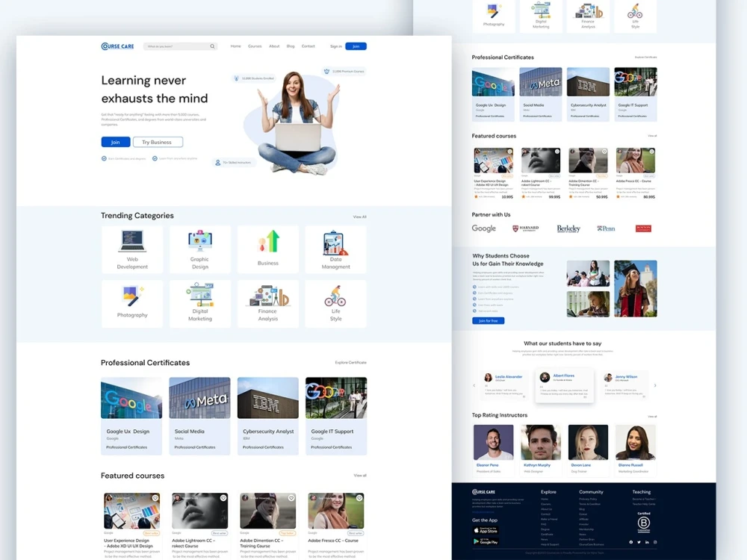Click Course Care logo in the dark footer
This screenshot has width=747, height=560.
click(483, 492)
